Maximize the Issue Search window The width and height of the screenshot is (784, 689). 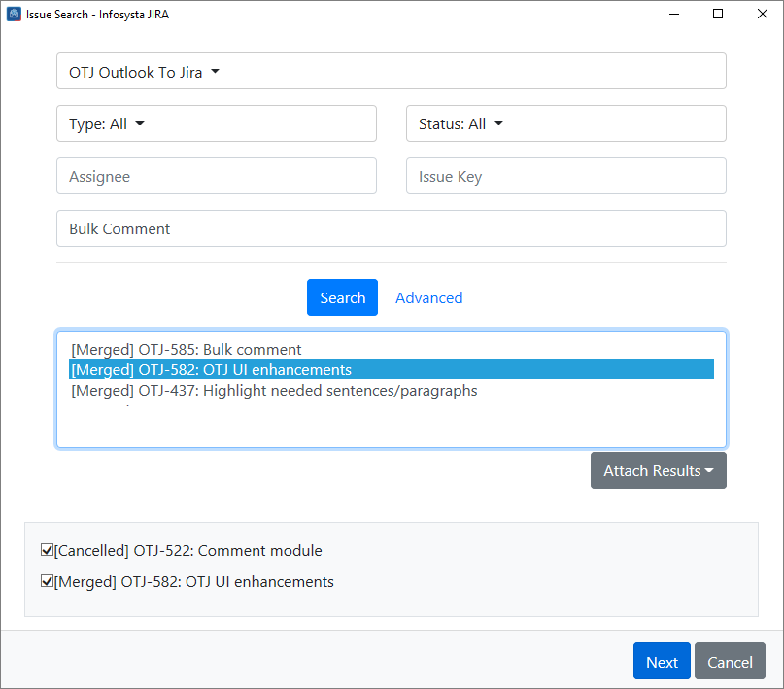pos(718,15)
